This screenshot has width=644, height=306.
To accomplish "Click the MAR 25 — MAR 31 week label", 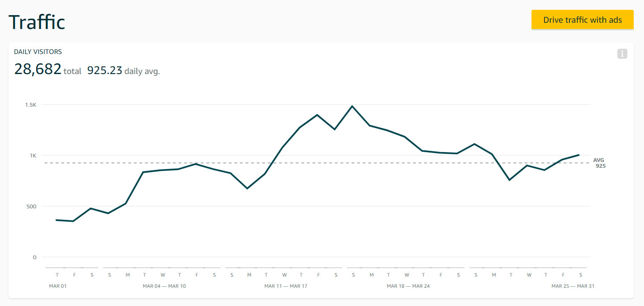I will pyautogui.click(x=573, y=286).
